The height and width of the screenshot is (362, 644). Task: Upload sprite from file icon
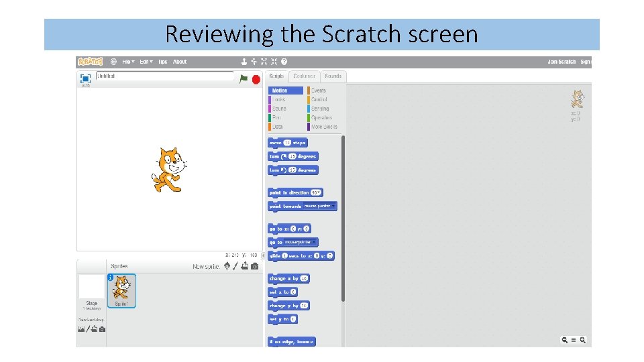245,266
